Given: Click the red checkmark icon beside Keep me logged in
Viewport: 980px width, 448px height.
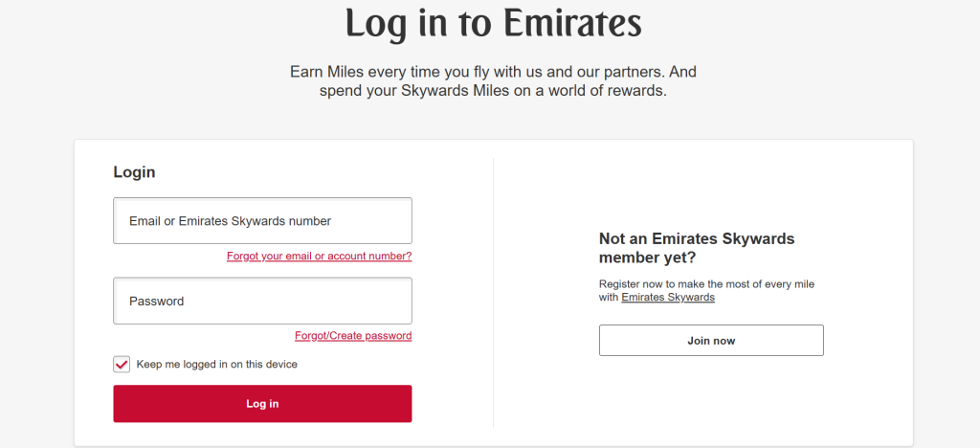Looking at the screenshot, I should (x=122, y=365).
